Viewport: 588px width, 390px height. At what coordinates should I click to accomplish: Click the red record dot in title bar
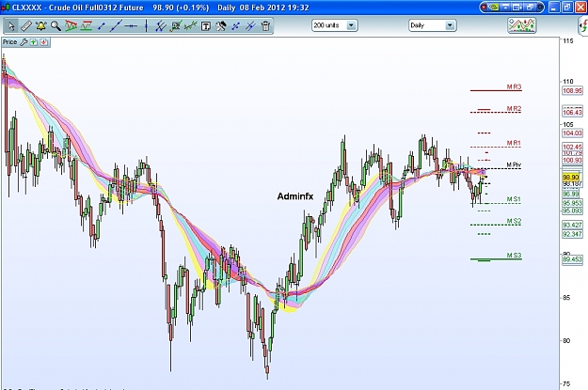click(485, 8)
